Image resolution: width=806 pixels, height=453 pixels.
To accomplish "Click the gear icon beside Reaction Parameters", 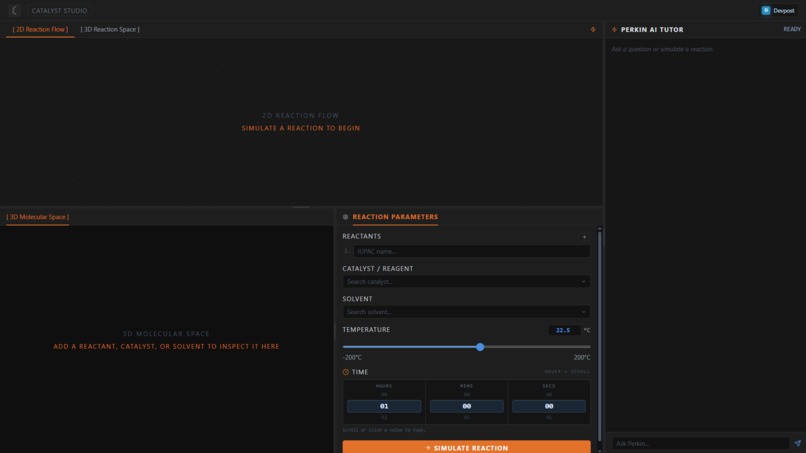I will [345, 217].
